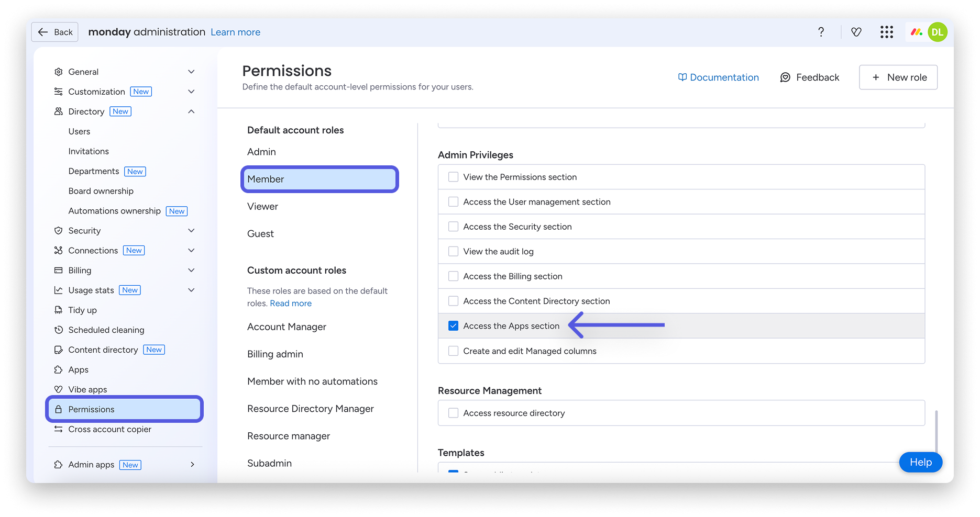Tick the View the audit log checkbox
Screen dimensions: 980x517
click(x=454, y=252)
